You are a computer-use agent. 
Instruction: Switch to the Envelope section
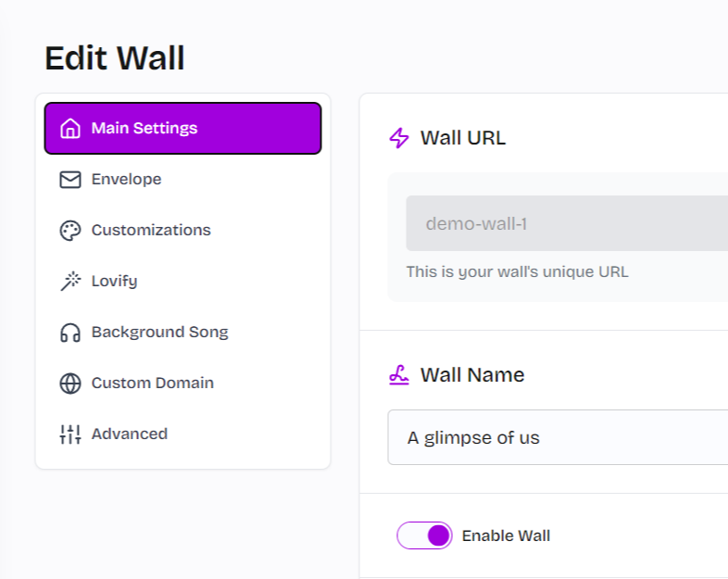click(126, 180)
